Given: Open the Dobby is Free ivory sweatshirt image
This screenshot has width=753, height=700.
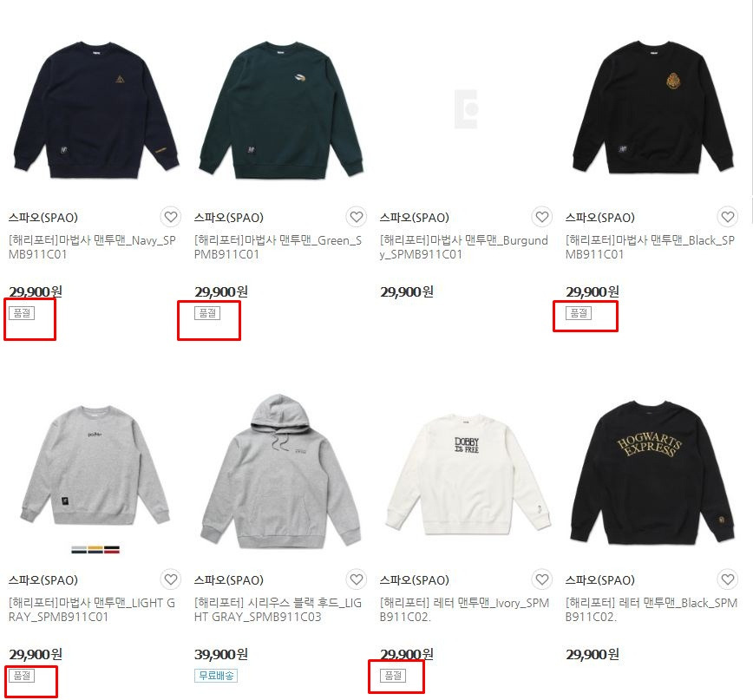Looking at the screenshot, I should click(x=467, y=474).
